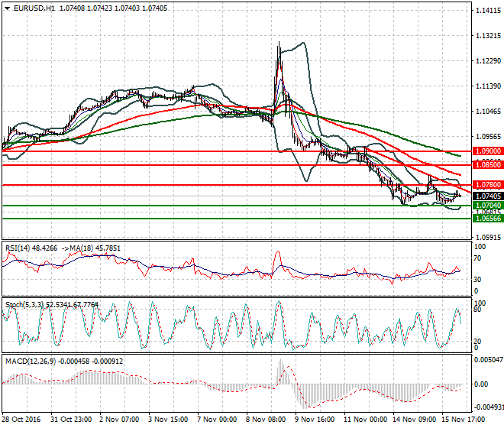Screen dimensions: 504x428
Task: Click the 11 Nov 00:00 time axis label
Action: (366, 420)
